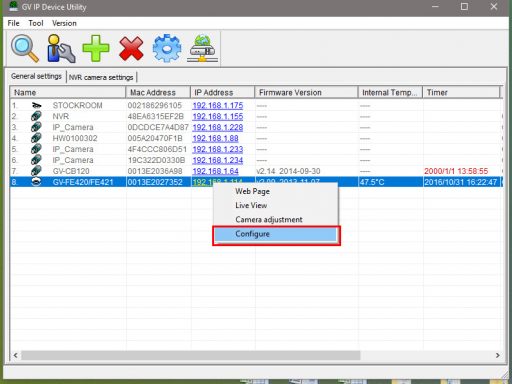The image size is (512, 384).
Task: Click the GV IP Device Utility title icon
Action: pos(13,7)
